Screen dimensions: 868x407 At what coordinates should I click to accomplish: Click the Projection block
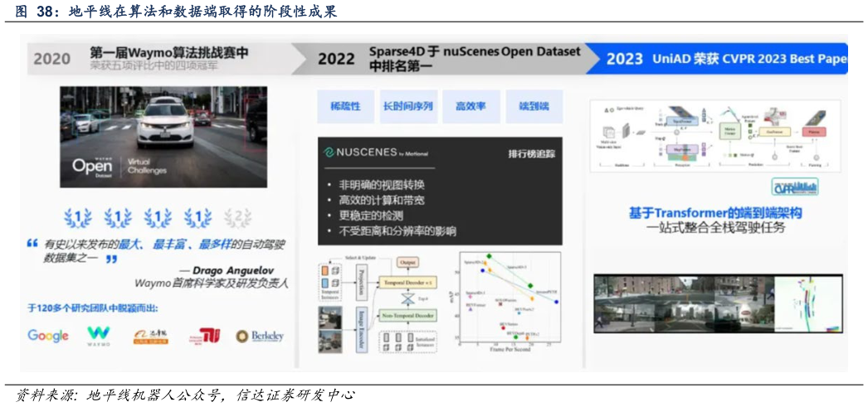pos(362,282)
